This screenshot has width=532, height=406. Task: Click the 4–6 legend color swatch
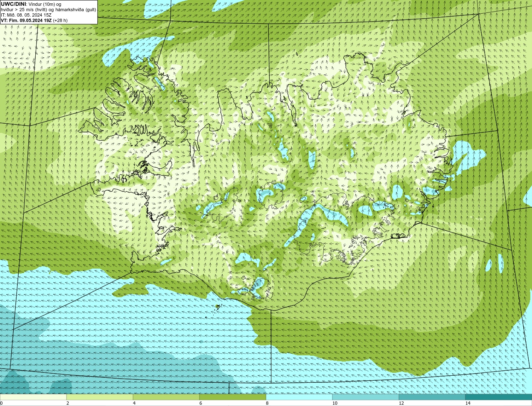pyautogui.click(x=166, y=397)
